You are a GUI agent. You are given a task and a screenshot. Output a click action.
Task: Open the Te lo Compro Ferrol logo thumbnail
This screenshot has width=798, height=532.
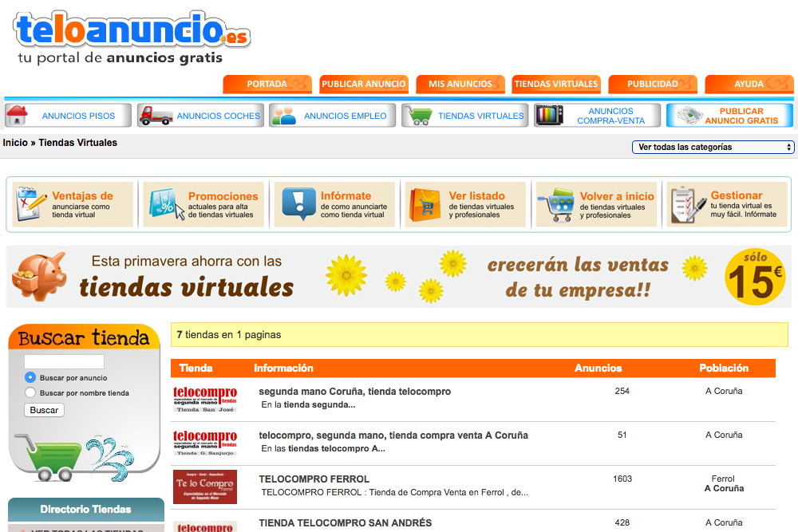205,487
